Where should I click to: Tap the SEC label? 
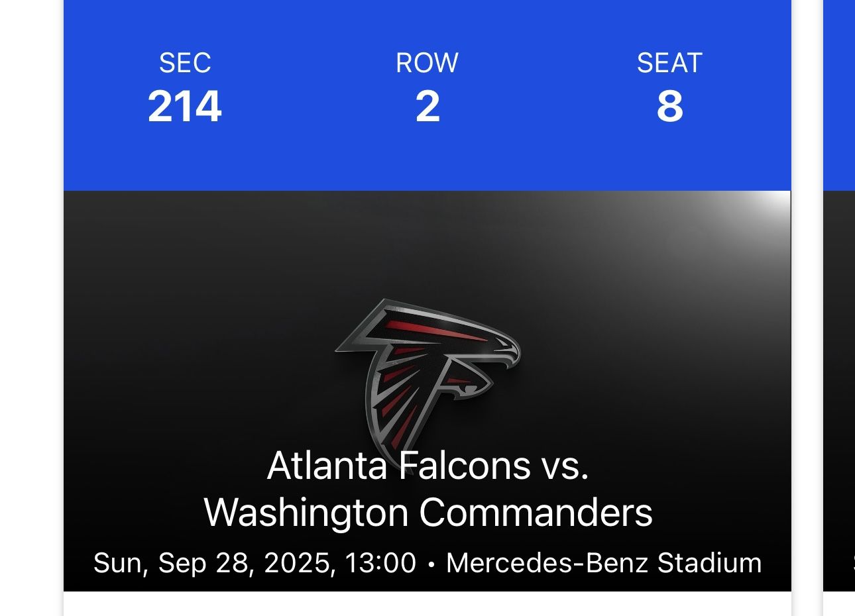pyautogui.click(x=185, y=63)
